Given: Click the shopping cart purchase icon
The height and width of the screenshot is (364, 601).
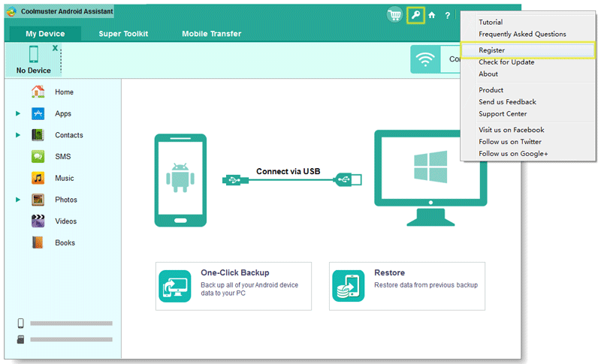Looking at the screenshot, I should [x=394, y=15].
